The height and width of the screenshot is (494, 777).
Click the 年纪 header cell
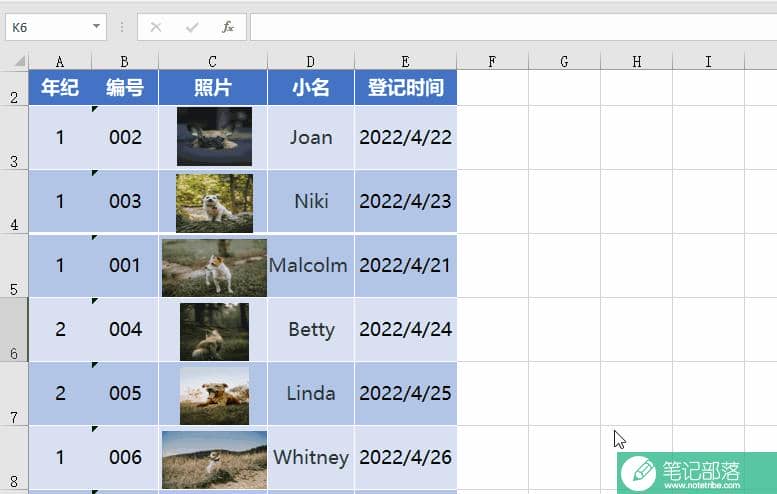pos(60,88)
